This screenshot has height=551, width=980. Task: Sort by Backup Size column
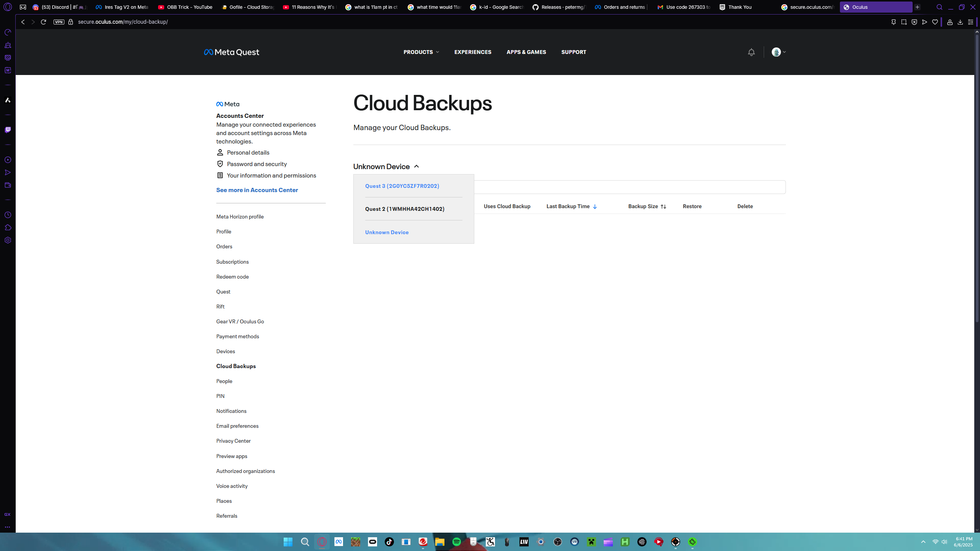click(x=647, y=206)
